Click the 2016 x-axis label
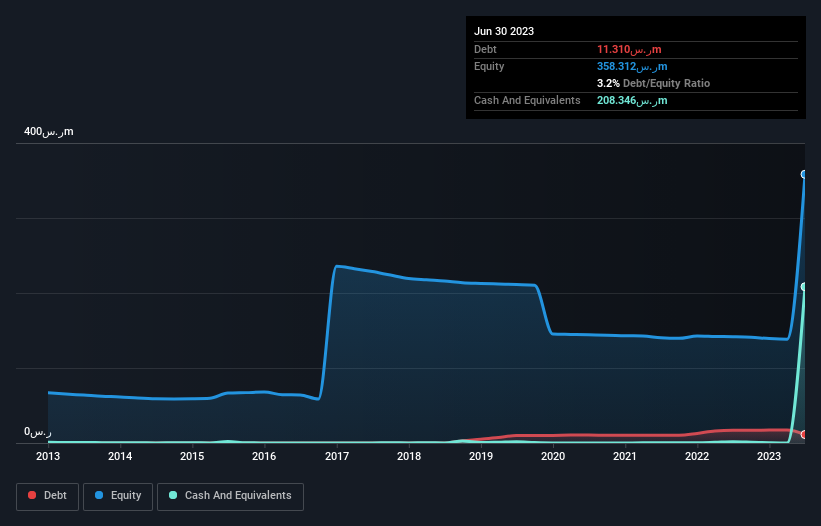 264,456
